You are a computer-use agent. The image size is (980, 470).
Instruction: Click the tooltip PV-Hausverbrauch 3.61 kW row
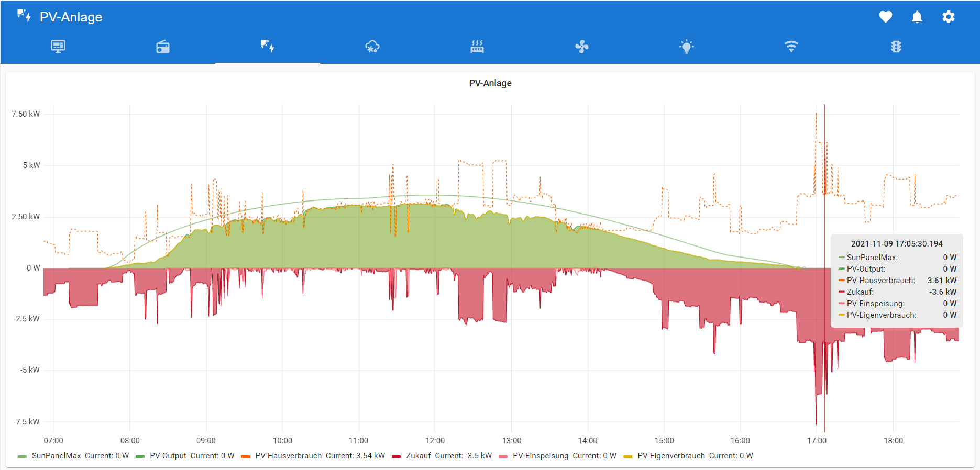coord(897,281)
